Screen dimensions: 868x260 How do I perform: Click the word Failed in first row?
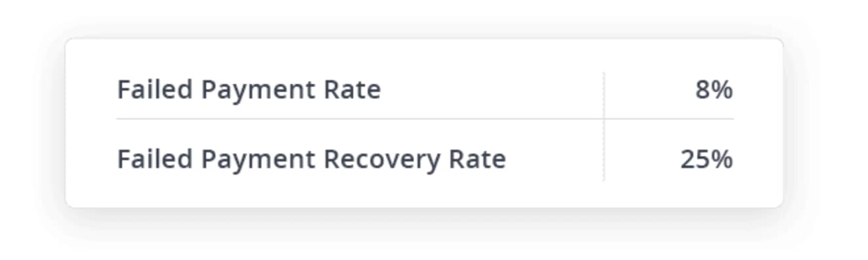pyautogui.click(x=154, y=89)
